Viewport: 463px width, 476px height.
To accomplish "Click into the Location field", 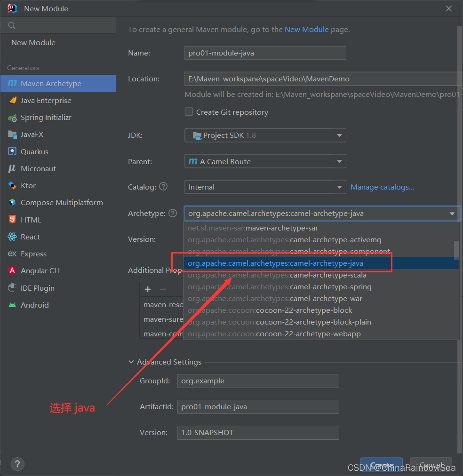I will (x=323, y=79).
